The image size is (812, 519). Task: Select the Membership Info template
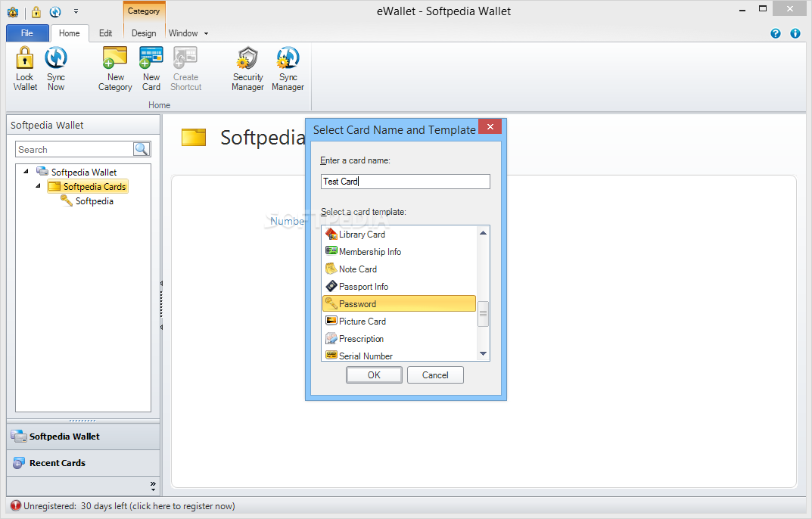[399, 251]
